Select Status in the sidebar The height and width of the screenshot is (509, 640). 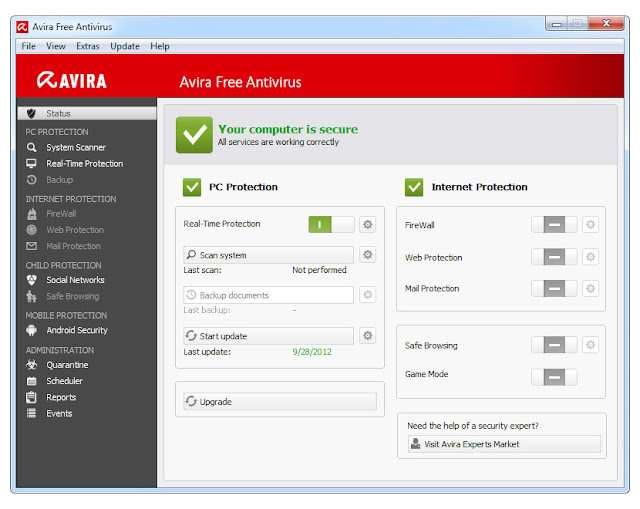87,113
